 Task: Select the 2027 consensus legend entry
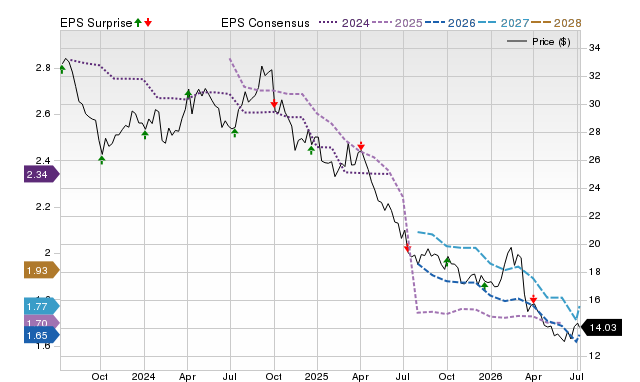(503, 23)
